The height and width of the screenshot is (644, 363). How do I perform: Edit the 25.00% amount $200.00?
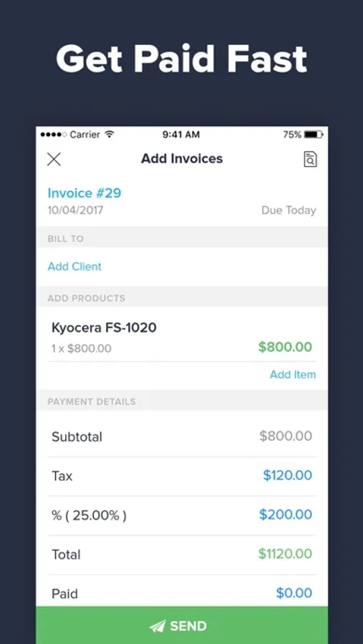[x=285, y=514]
